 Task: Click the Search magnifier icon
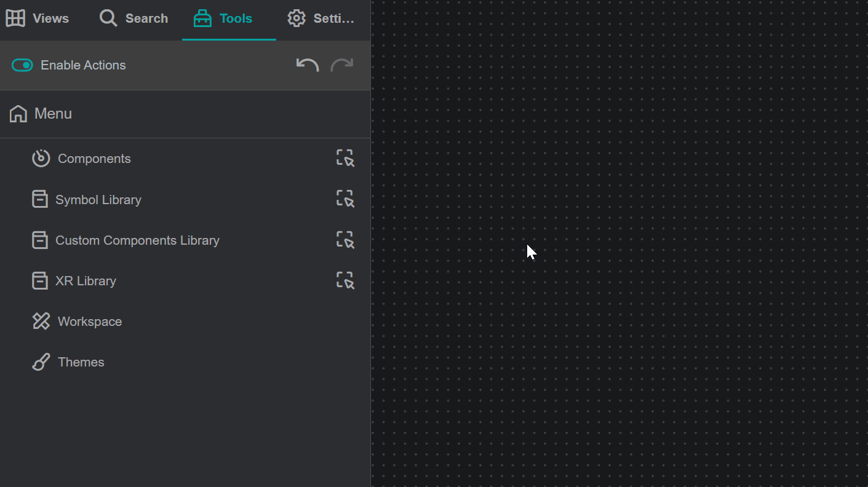pyautogui.click(x=108, y=18)
